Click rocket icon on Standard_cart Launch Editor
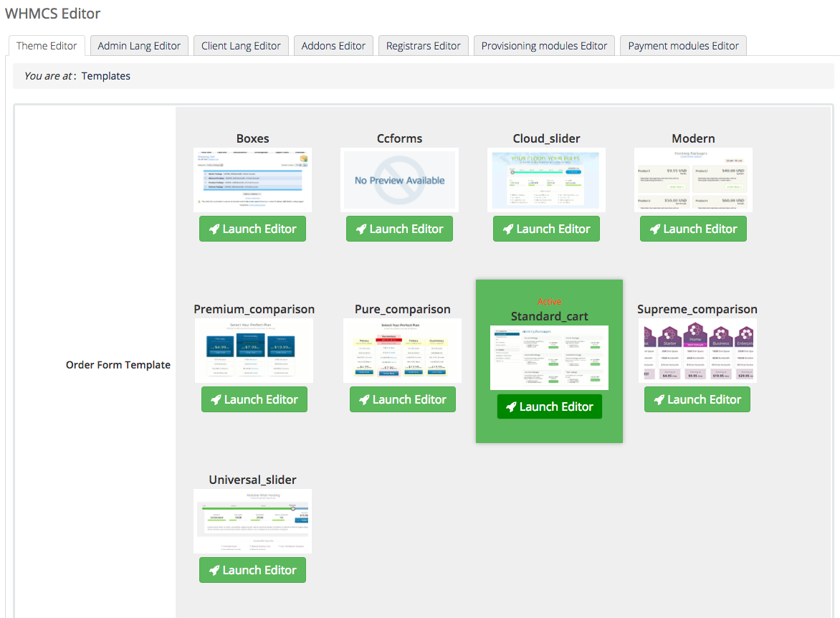840x618 pixels. click(x=511, y=407)
